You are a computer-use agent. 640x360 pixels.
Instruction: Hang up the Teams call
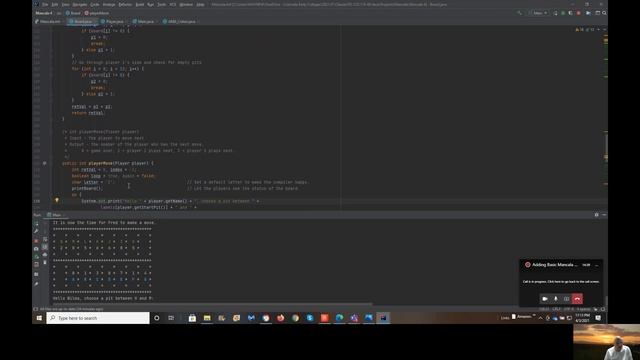click(x=577, y=299)
